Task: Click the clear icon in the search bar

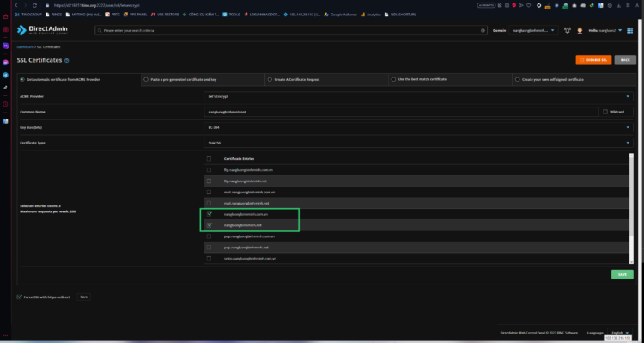Action: tap(483, 30)
